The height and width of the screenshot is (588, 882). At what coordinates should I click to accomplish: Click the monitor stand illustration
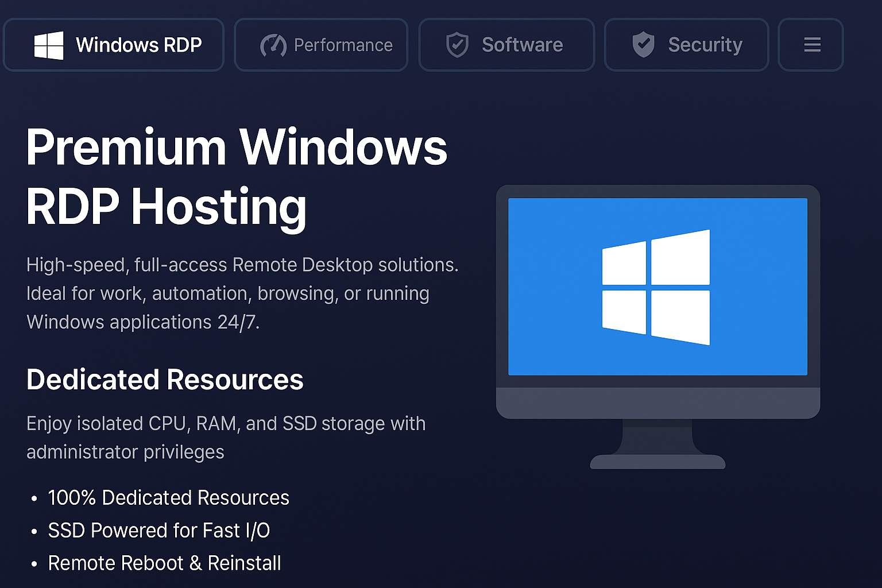click(x=658, y=444)
